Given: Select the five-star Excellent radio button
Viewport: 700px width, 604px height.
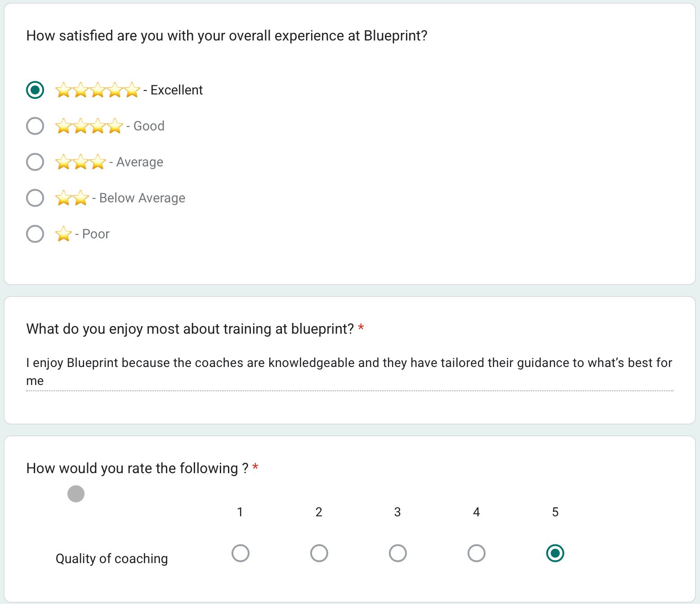Looking at the screenshot, I should (35, 90).
